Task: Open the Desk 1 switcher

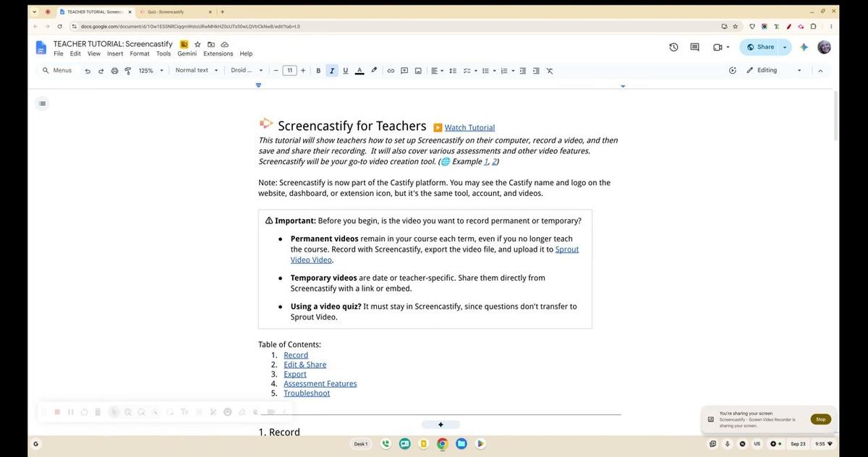Action: tap(360, 444)
